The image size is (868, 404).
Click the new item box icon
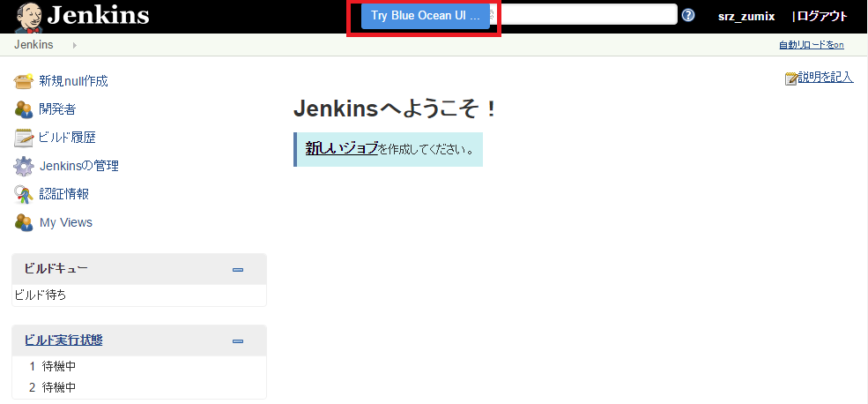click(x=24, y=81)
